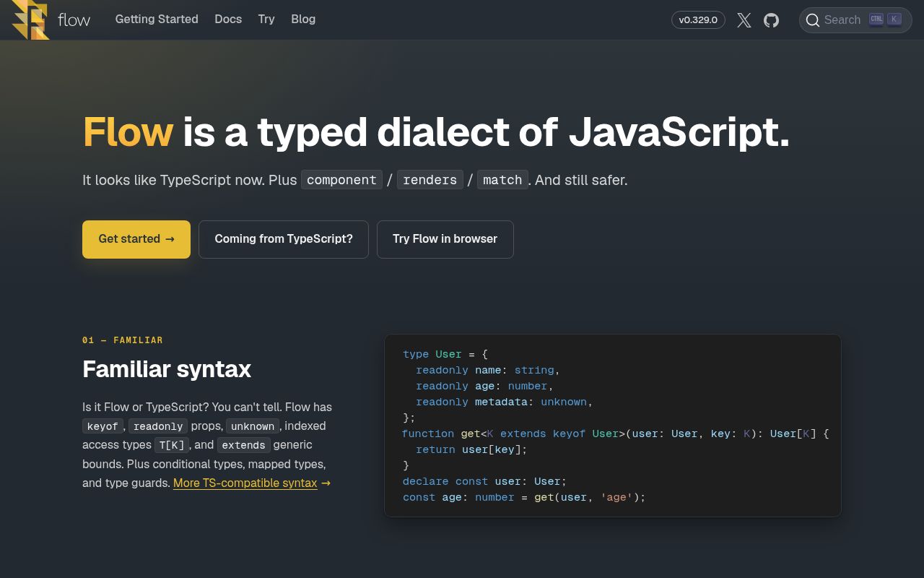The image size is (924, 578).
Task: Open the GitHub icon link
Action: click(772, 20)
